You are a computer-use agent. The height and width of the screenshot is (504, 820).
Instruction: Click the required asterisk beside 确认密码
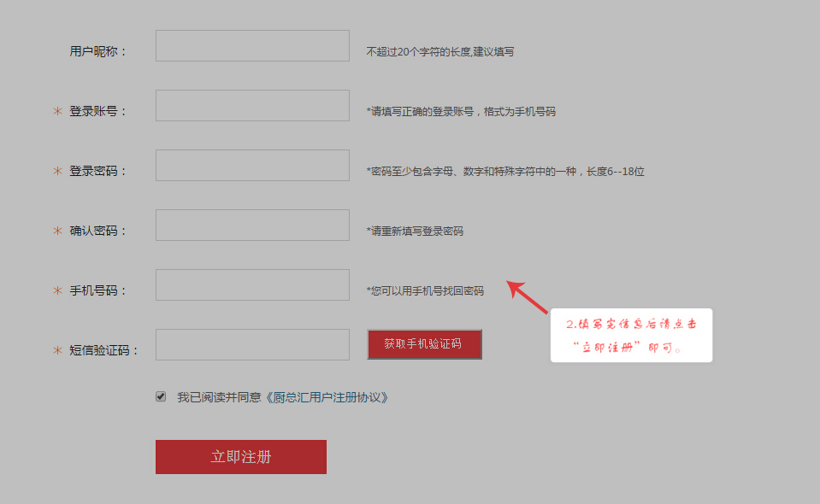(x=57, y=231)
